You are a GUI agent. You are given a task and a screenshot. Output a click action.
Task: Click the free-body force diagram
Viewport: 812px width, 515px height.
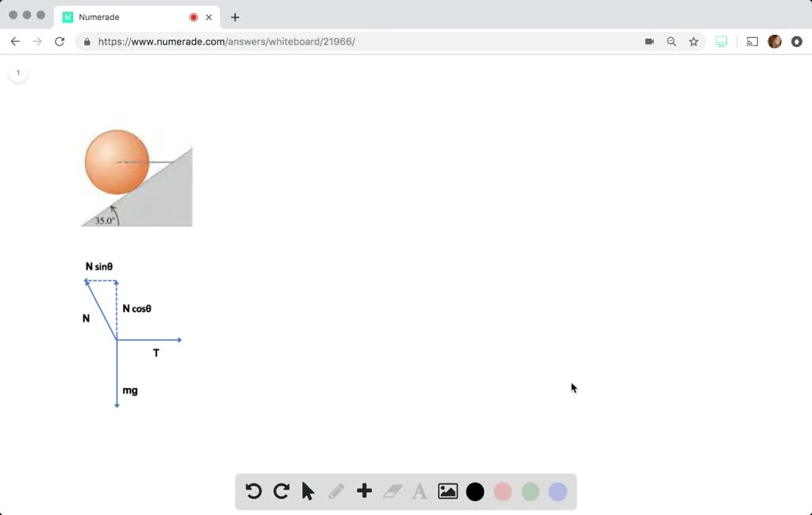(132, 335)
